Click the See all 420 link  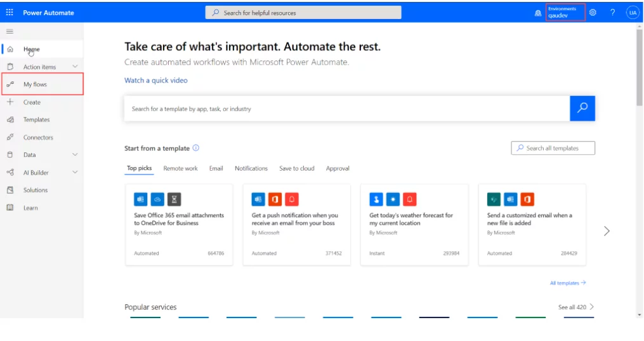tap(572, 307)
